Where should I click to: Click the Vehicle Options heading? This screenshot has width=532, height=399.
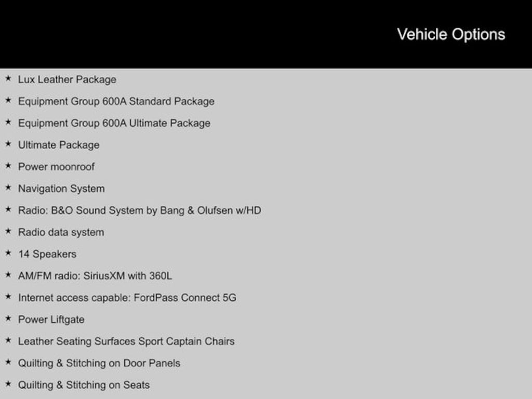(451, 34)
